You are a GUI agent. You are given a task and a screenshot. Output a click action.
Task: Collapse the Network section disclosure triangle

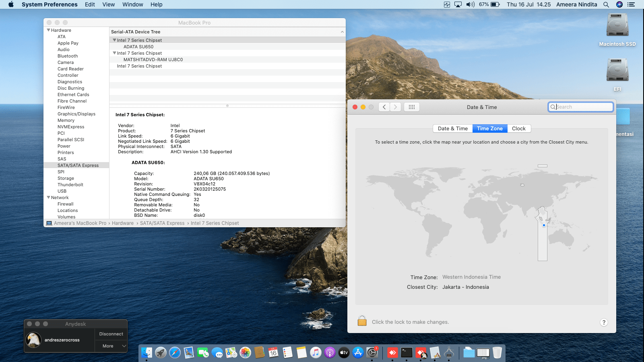coord(49,197)
